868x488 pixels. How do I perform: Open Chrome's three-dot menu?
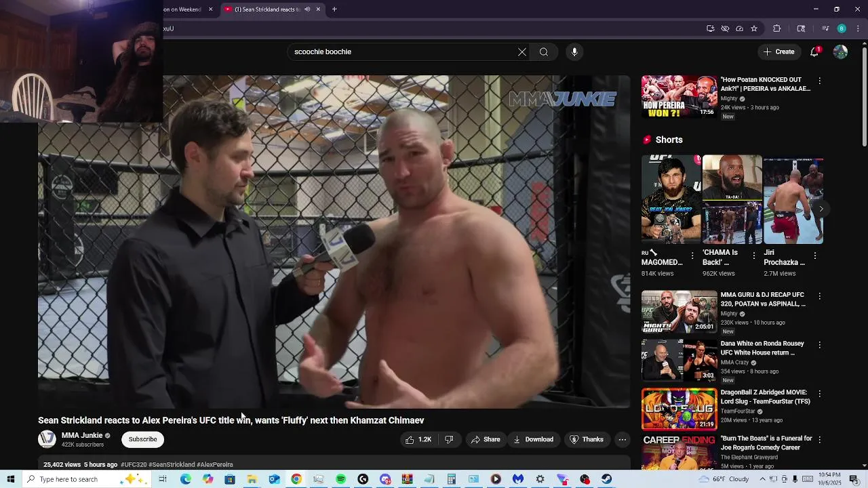click(858, 28)
